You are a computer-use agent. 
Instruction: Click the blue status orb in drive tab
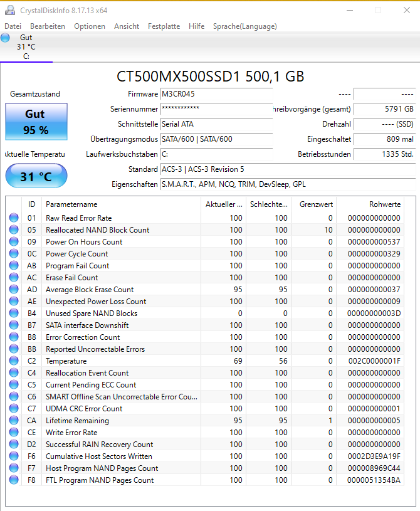5,38
